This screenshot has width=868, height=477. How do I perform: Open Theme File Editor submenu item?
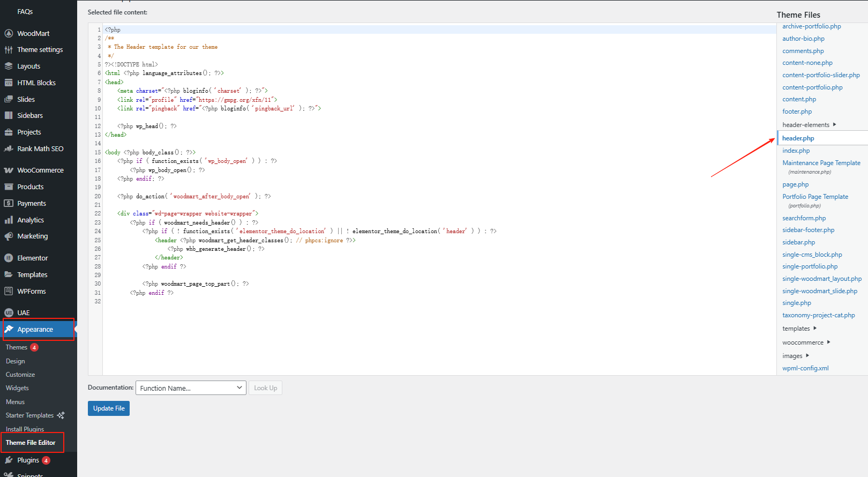coord(31,443)
